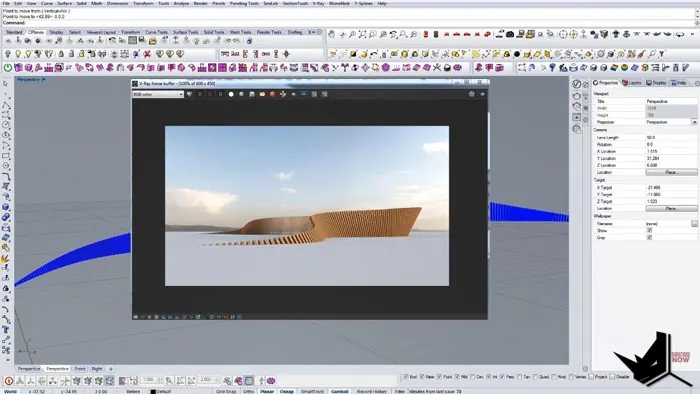Switch to the Display toolbar tab
The image size is (700, 394).
click(x=56, y=32)
